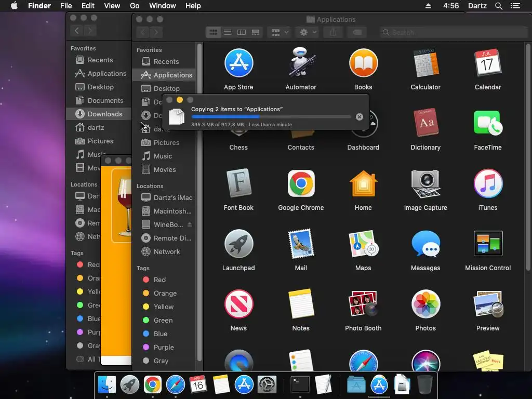This screenshot has width=532, height=399.
Task: Click the Applications window vertical scrollbar
Action: [528, 157]
